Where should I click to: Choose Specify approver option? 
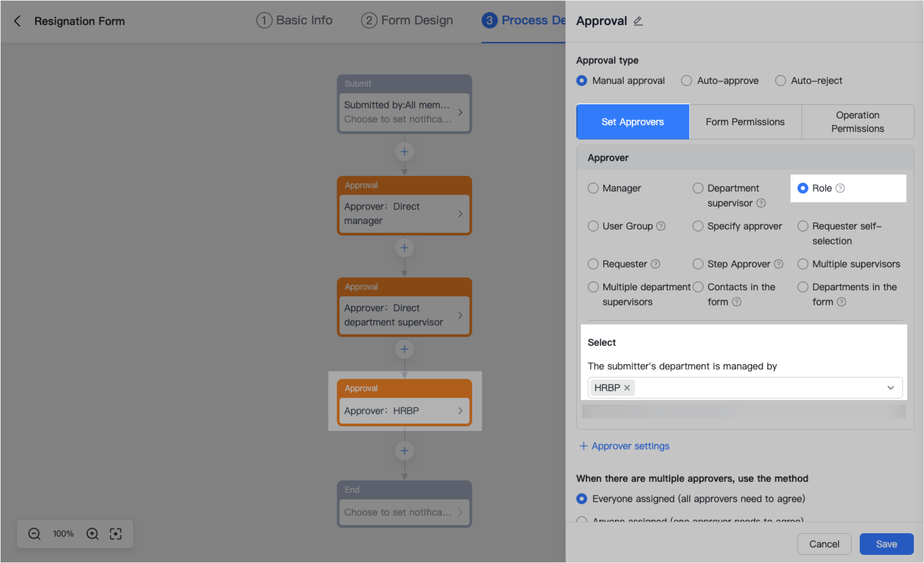(698, 226)
